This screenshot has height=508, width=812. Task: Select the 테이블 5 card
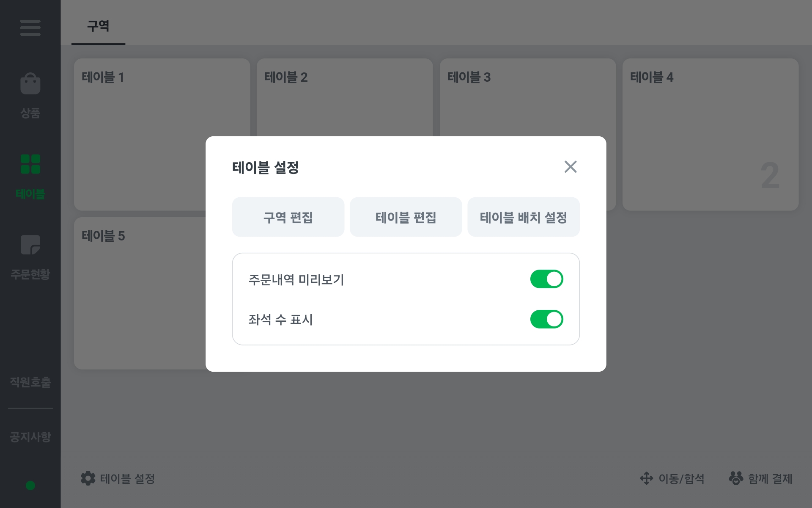point(140,293)
